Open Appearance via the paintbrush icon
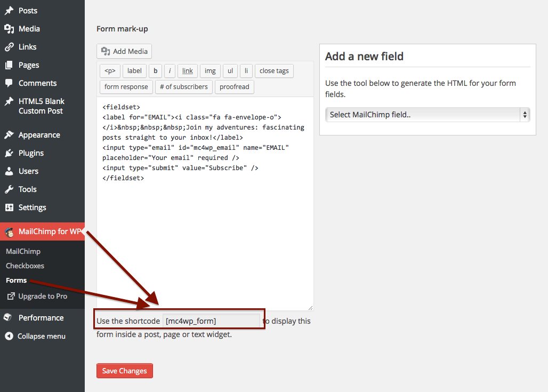The image size is (548, 392). tap(9, 135)
